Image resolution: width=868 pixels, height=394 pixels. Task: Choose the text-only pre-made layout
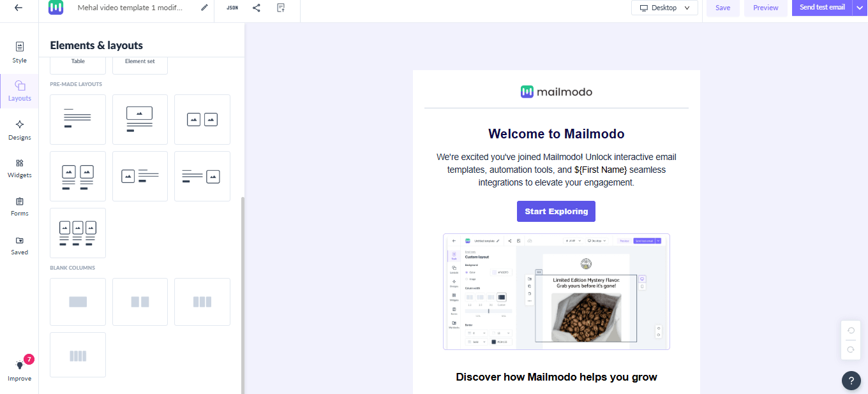point(78,119)
